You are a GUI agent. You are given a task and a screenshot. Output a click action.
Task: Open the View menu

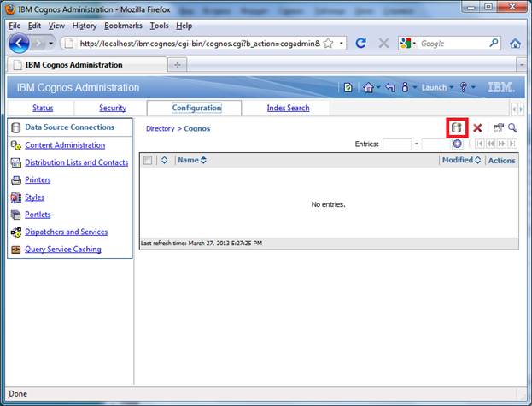click(56, 26)
